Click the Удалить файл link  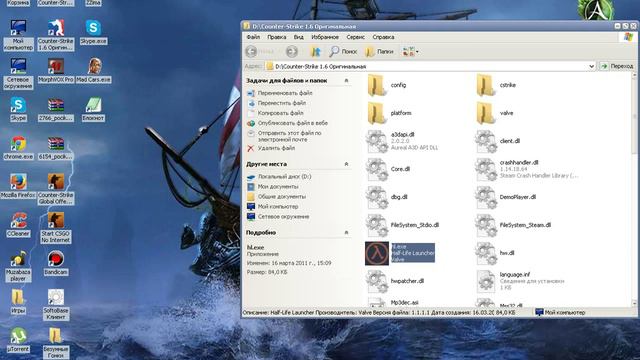tap(276, 149)
